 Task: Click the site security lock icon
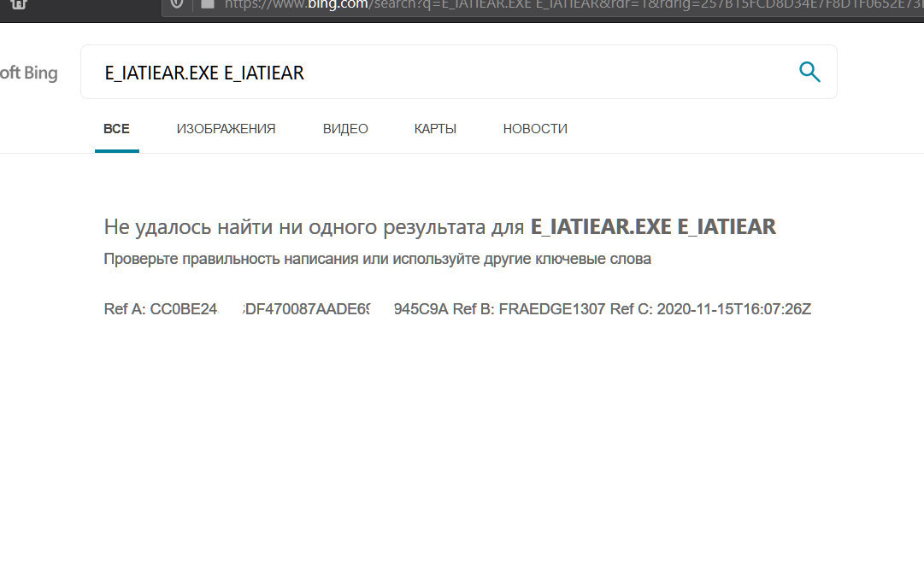click(x=207, y=3)
